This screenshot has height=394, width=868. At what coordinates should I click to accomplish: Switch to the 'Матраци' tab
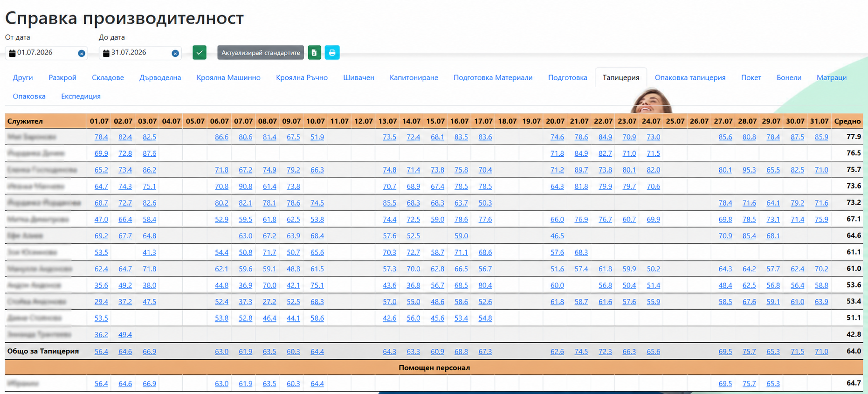[831, 77]
